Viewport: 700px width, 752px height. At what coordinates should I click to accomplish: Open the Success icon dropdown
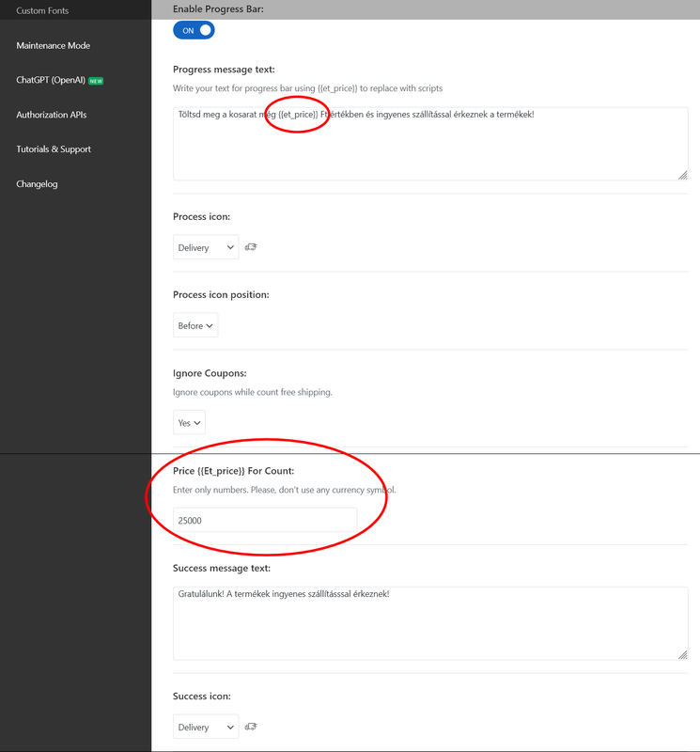206,727
